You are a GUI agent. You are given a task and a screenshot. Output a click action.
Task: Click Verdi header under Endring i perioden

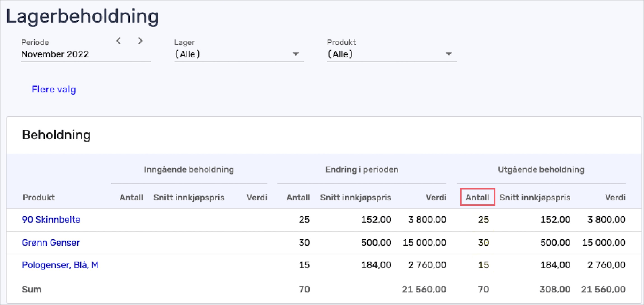436,197
